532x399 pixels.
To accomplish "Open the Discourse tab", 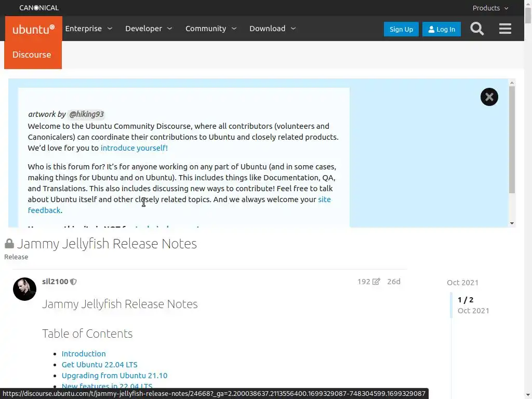I will pos(33,55).
